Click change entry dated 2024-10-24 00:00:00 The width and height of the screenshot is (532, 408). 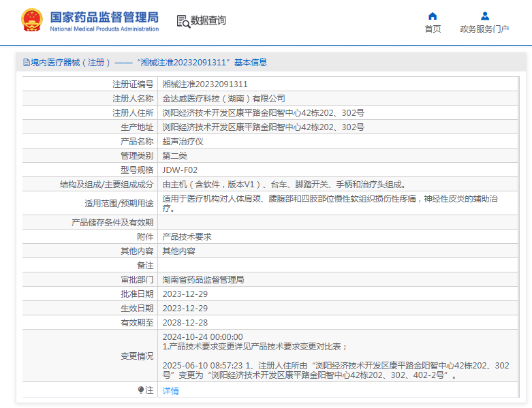coord(255,341)
